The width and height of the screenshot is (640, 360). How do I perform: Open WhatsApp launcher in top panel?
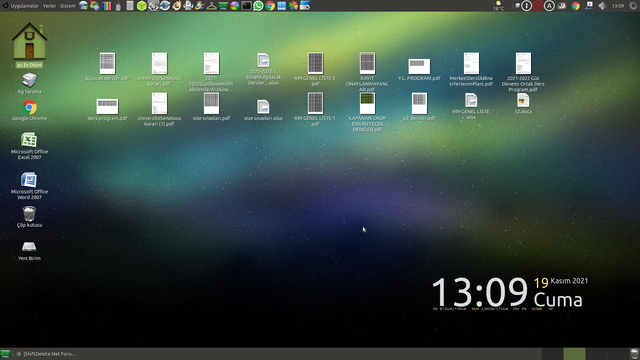tap(258, 6)
